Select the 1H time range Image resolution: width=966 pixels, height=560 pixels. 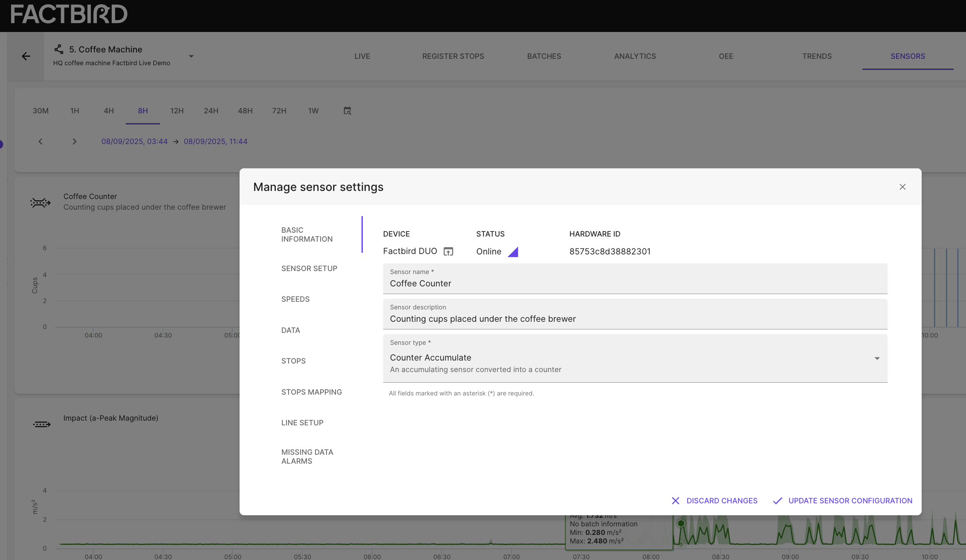point(75,111)
